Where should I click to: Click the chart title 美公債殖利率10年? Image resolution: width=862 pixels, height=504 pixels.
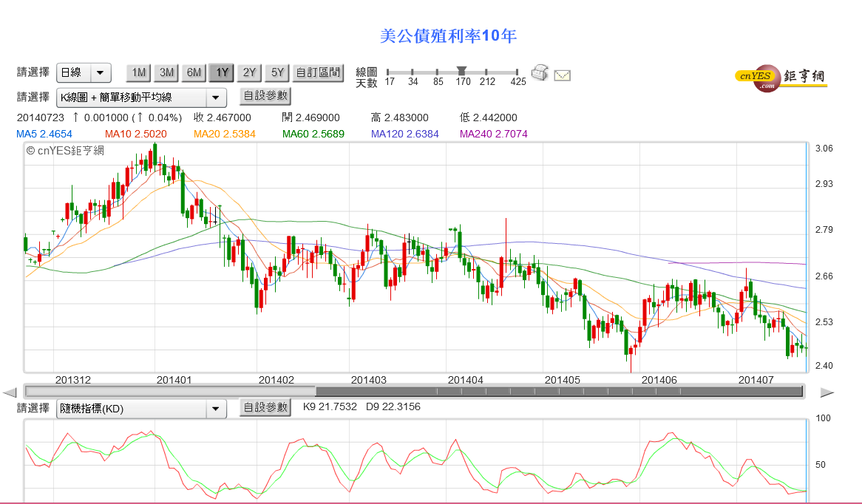point(448,36)
